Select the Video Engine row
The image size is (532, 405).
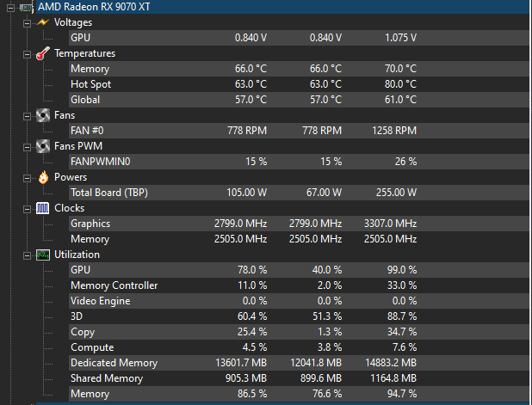click(x=299, y=301)
